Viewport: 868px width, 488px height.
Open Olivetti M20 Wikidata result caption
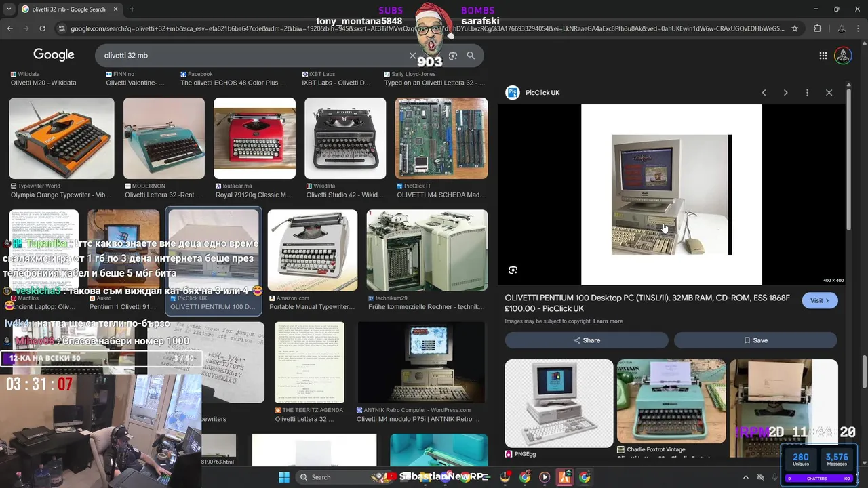[x=43, y=83]
